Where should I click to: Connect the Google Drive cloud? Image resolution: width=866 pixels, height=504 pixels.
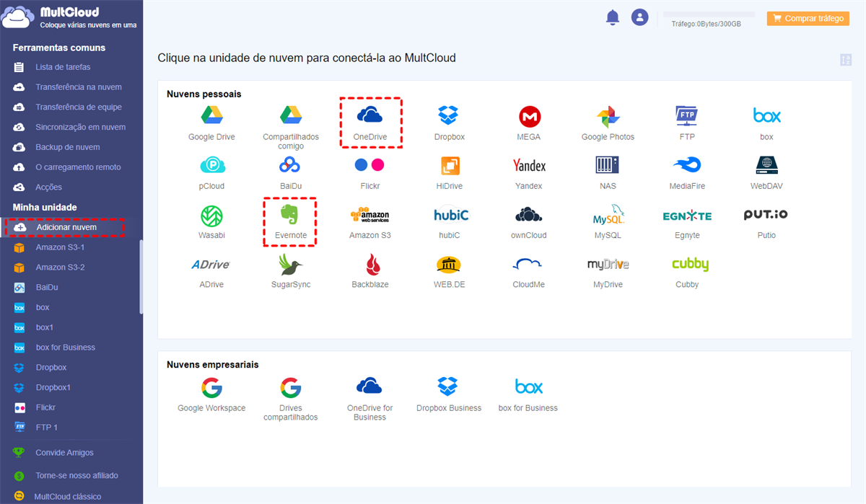coord(211,123)
